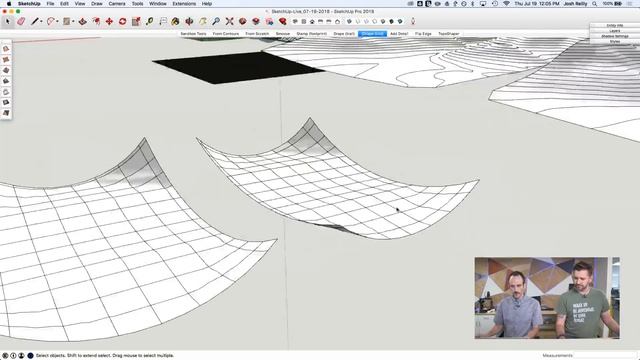This screenshot has height=360, width=640.
Task: Switch to From Scratch scene tab
Action: pos(257,33)
